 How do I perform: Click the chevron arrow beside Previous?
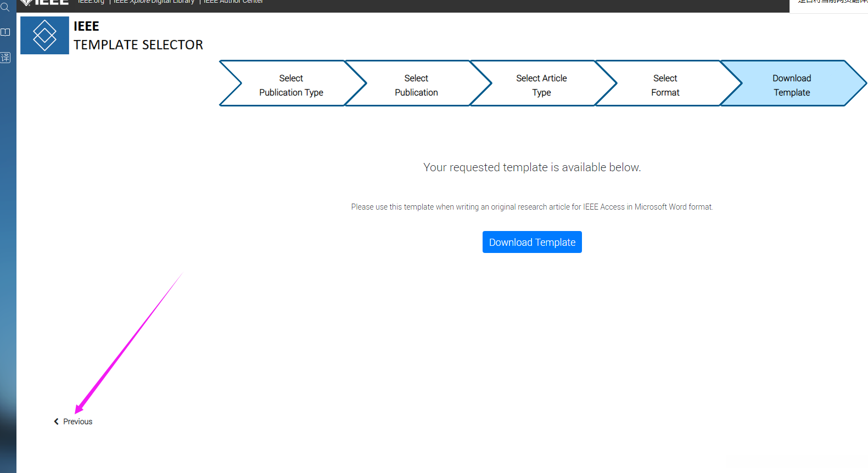(56, 421)
